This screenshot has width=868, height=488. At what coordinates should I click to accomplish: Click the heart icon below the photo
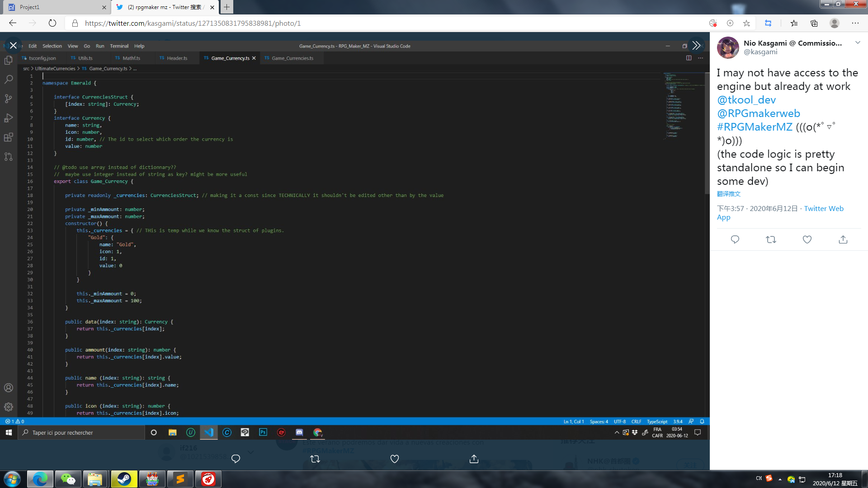coord(395,459)
